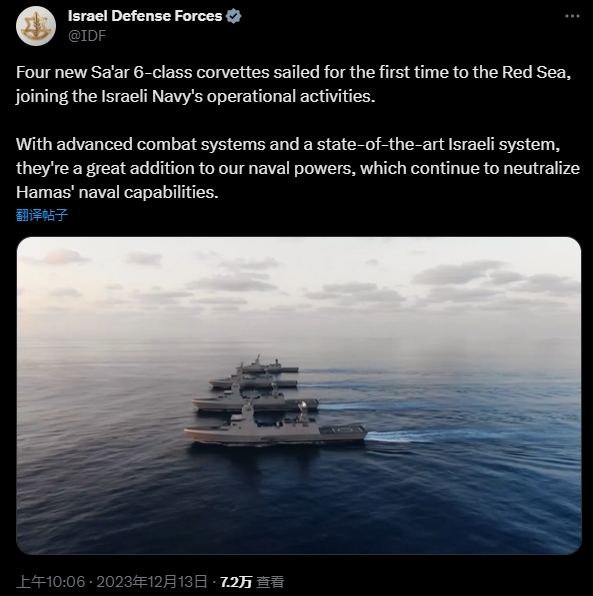Screen dimensions: 593x596
Task: Click the first paragraph about Sa'ar 6-class corvettes
Action: coord(293,84)
